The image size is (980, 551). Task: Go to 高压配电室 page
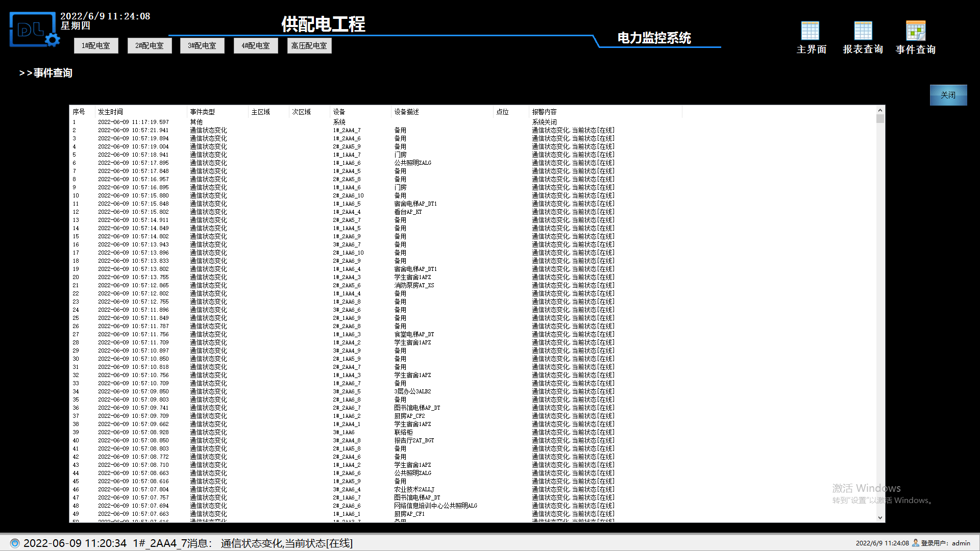pos(309,46)
